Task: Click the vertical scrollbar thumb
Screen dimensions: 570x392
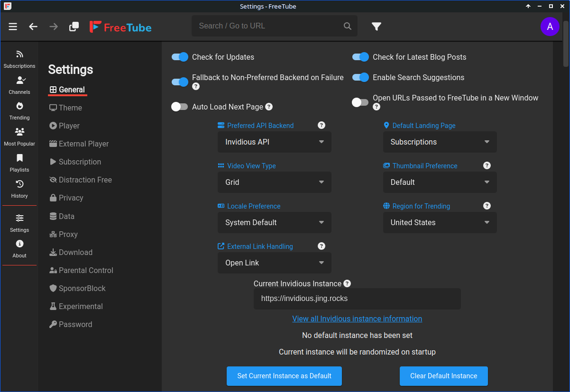Action: (566, 44)
